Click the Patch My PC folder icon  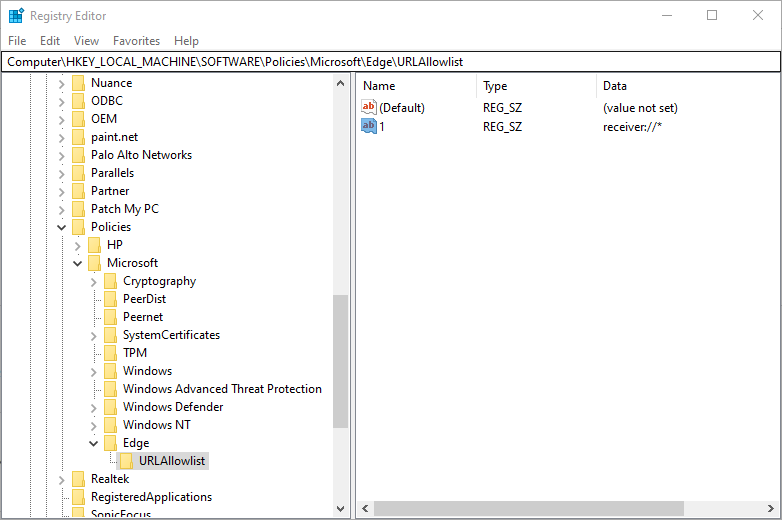point(78,209)
